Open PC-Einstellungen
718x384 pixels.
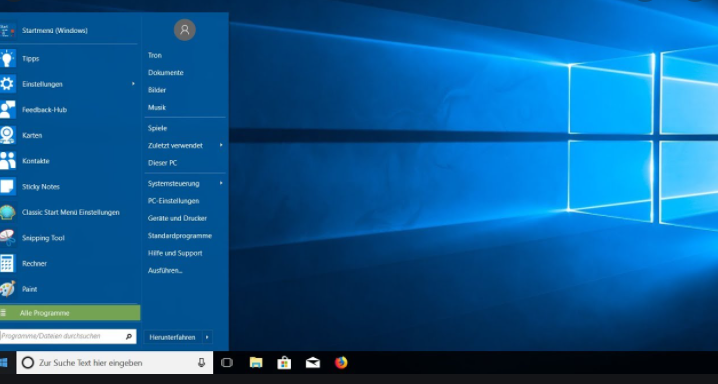point(174,201)
